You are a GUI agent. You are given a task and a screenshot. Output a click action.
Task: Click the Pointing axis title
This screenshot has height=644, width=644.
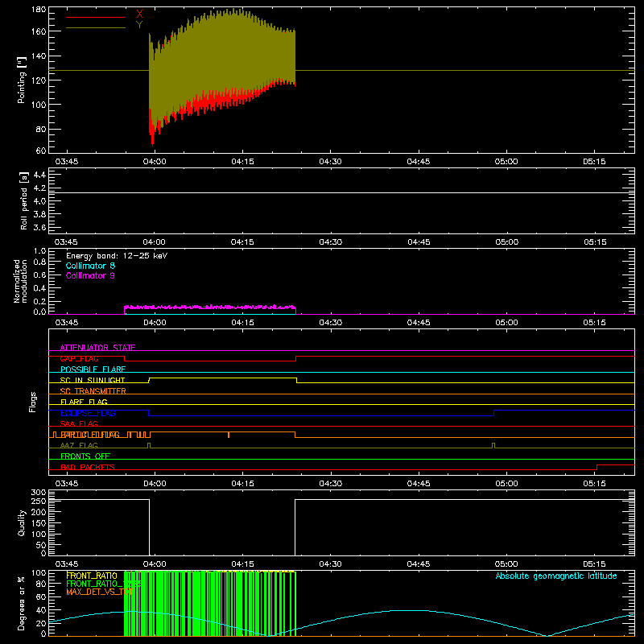coord(22,80)
